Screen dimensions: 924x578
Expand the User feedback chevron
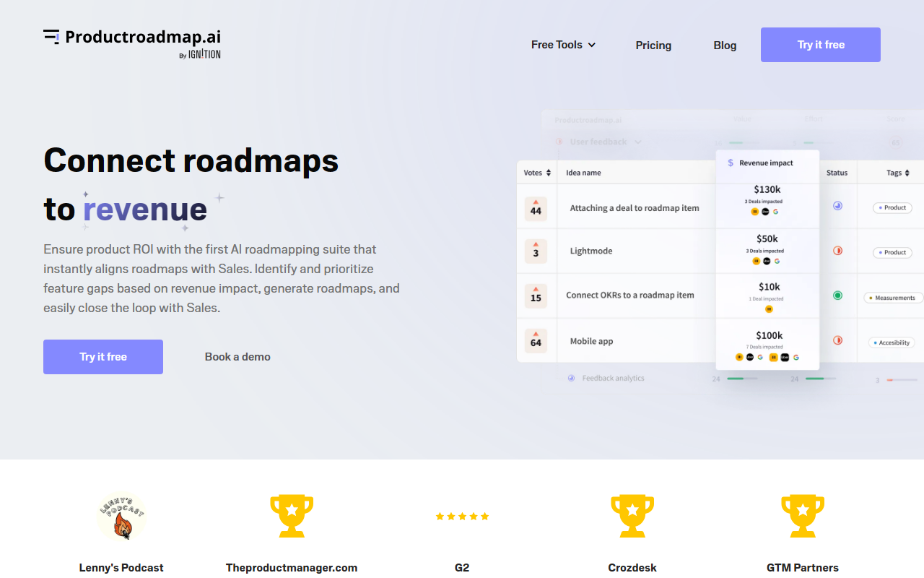click(638, 142)
